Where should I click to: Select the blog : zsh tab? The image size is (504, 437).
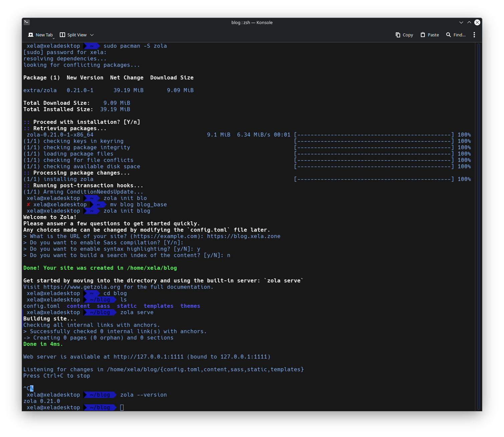(x=252, y=22)
